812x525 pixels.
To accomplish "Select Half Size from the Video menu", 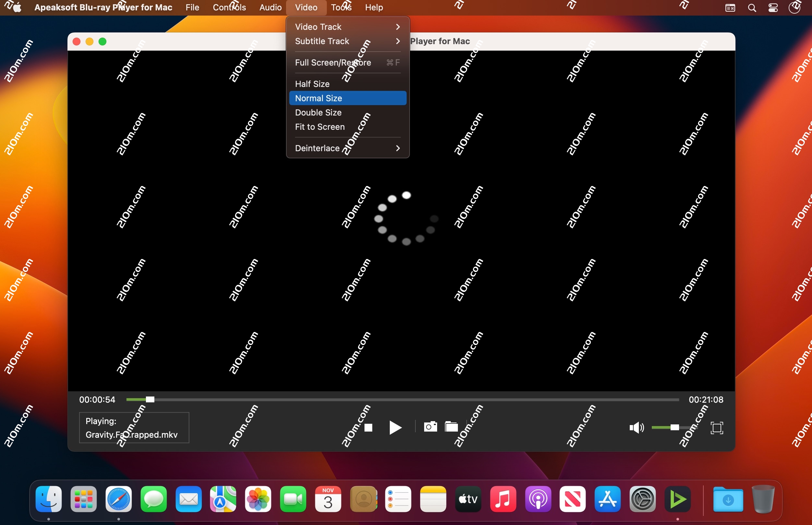I will 312,83.
